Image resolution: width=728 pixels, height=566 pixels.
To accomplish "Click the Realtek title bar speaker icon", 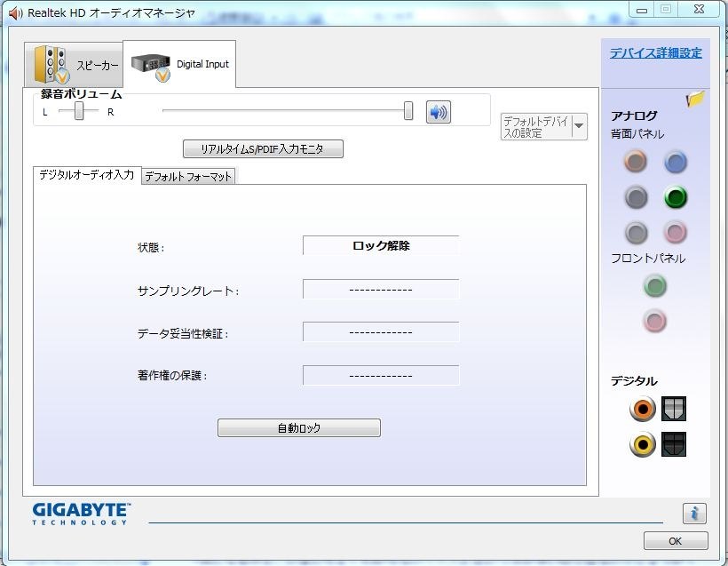I will pos(15,13).
